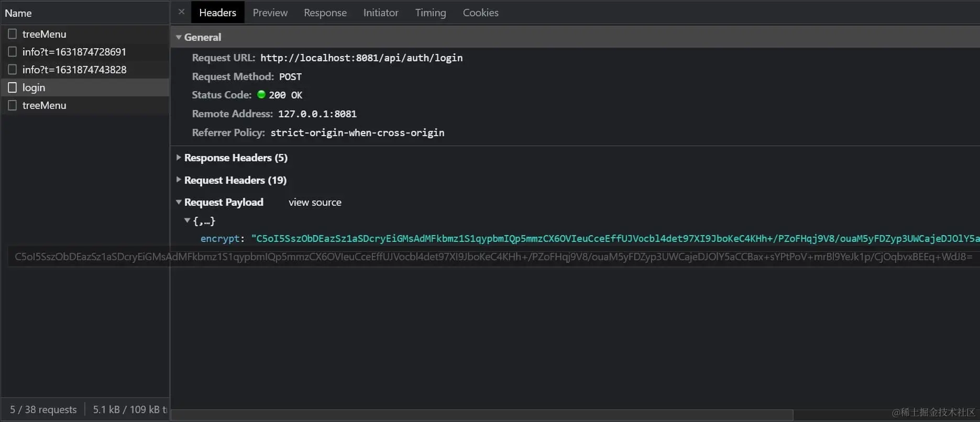This screenshot has width=980, height=422.
Task: Click the strict-origin-when-cross-origin referrer policy value
Action: click(357, 133)
